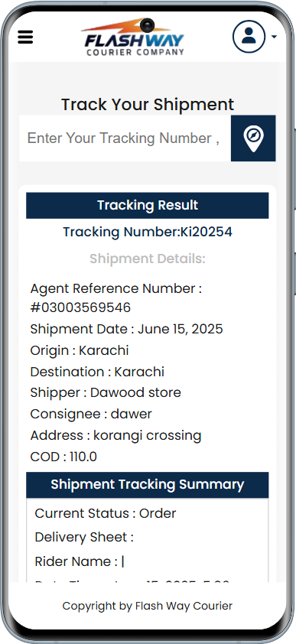Click the Shipment Details heading
The width and height of the screenshot is (296, 644).
(x=148, y=259)
